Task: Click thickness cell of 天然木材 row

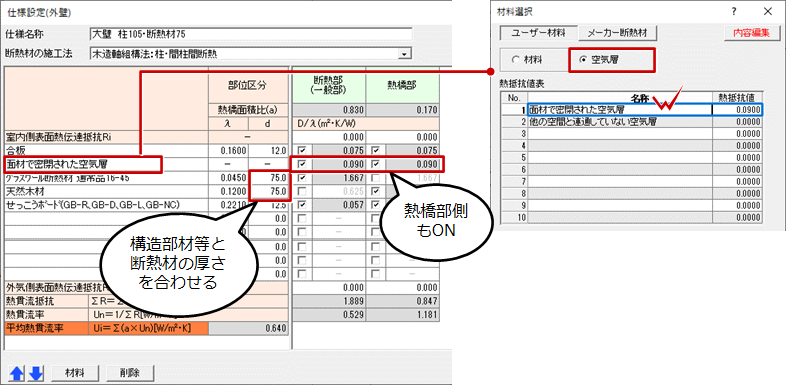Action: pyautogui.click(x=268, y=191)
